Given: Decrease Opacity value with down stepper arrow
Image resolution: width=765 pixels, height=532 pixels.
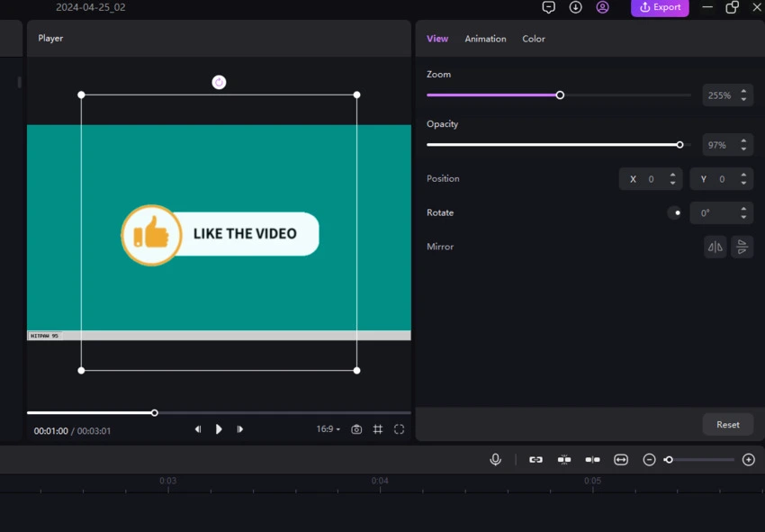Looking at the screenshot, I should tap(743, 149).
